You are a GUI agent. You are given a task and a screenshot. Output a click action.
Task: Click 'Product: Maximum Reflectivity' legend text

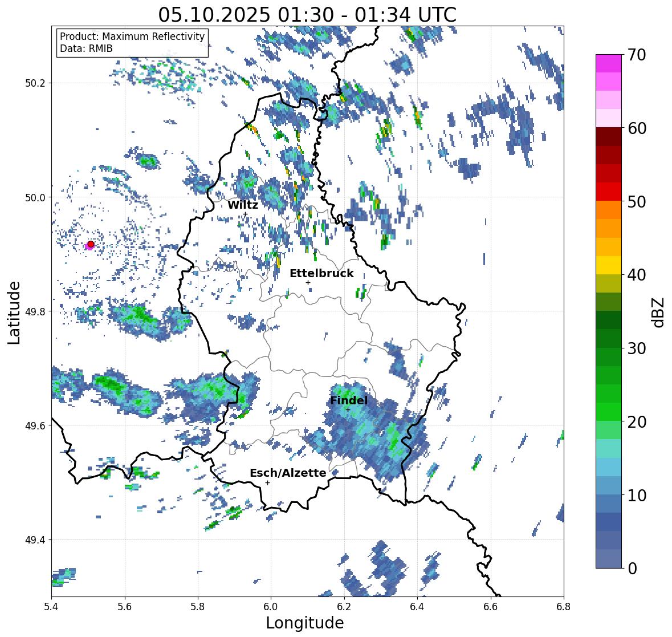coord(132,36)
